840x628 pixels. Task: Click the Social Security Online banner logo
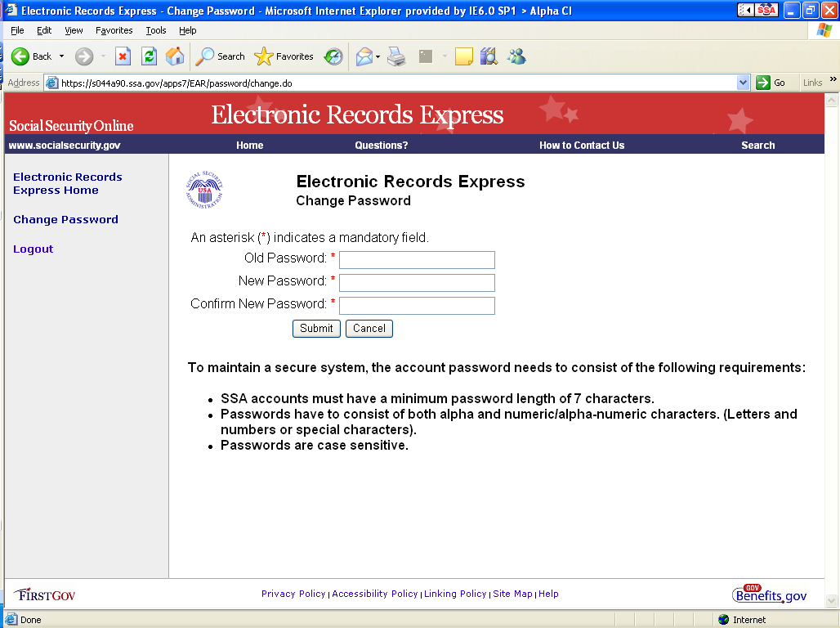[x=71, y=125]
